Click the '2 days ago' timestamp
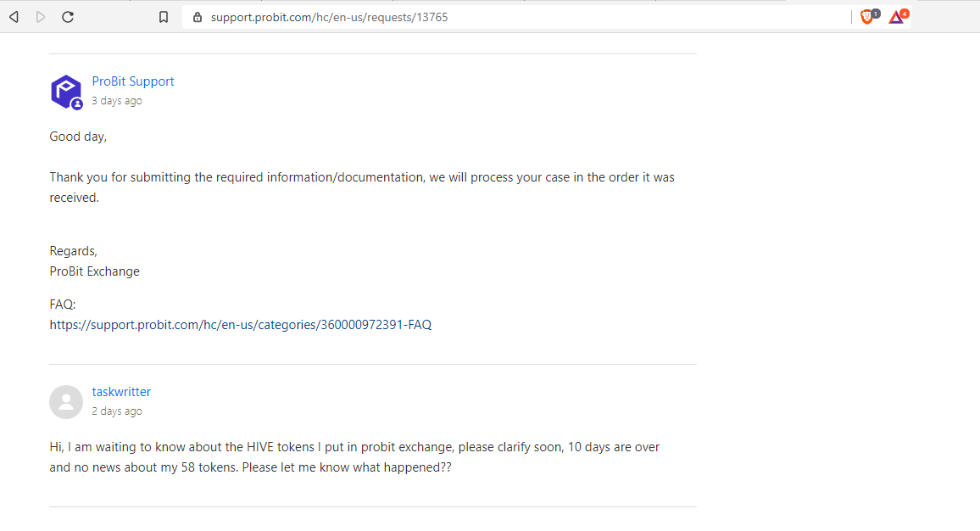The height and width of the screenshot is (531, 980). (117, 411)
